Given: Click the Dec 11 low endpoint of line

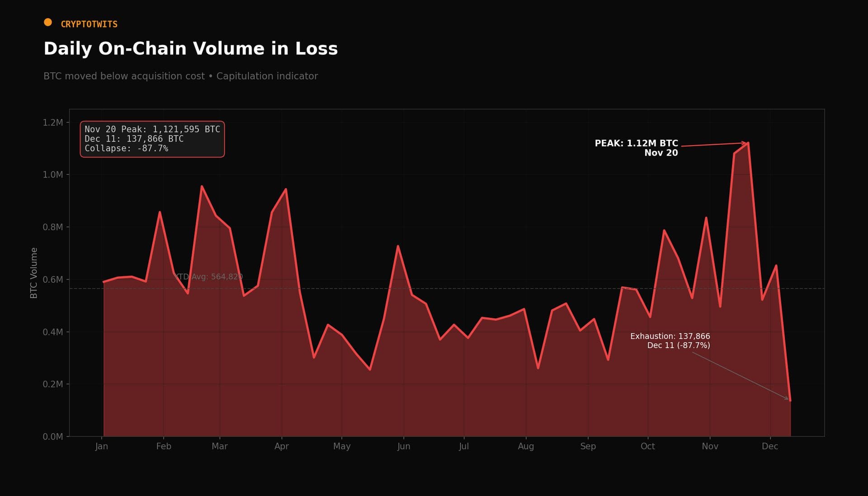Looking at the screenshot, I should (790, 400).
